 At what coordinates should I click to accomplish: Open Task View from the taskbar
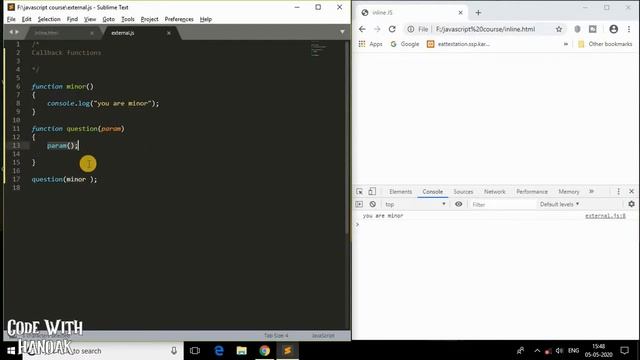click(x=195, y=351)
